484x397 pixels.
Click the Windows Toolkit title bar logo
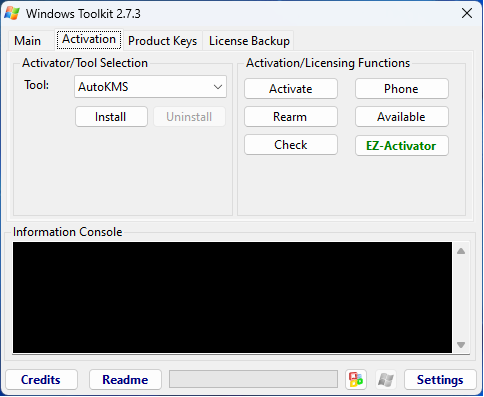pos(12,13)
